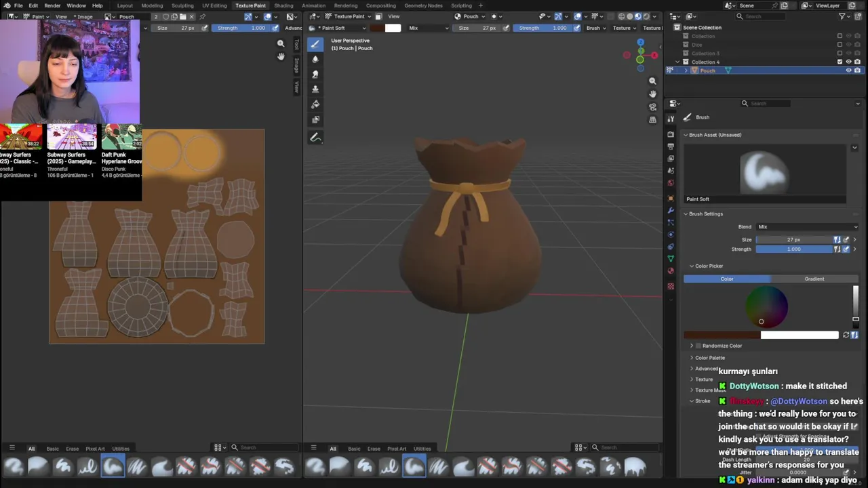Toggle the Collection 3 checkbox
Image resolution: width=868 pixels, height=488 pixels.
point(840,54)
